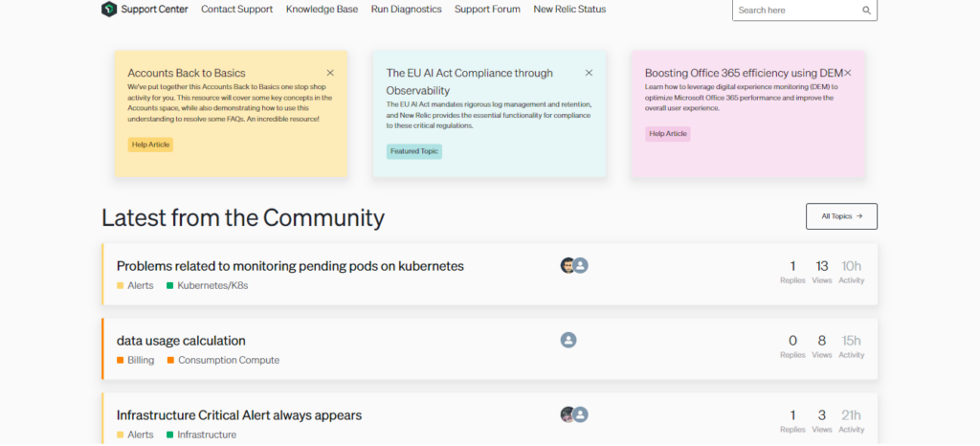980x446 pixels.
Task: Click the 8 views count
Action: [x=822, y=341]
